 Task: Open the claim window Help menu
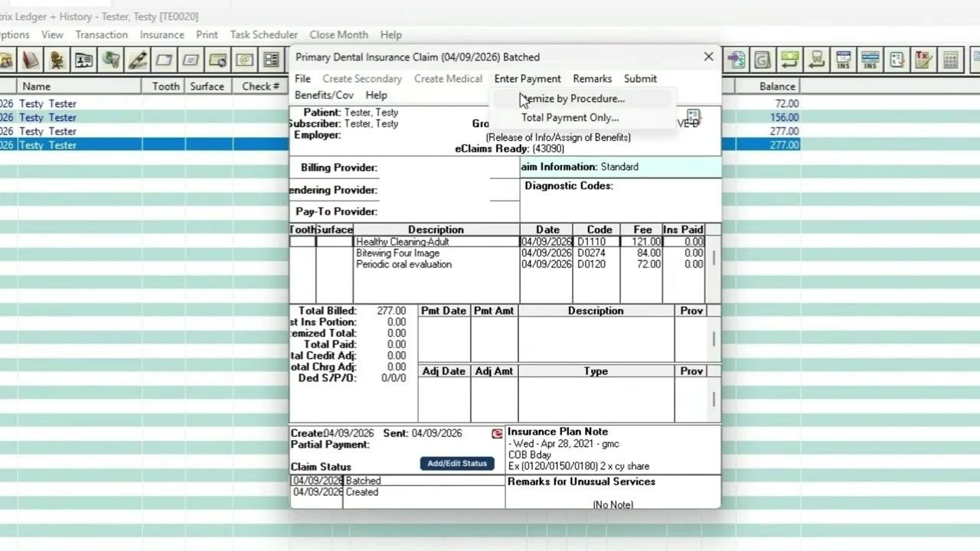click(x=376, y=96)
